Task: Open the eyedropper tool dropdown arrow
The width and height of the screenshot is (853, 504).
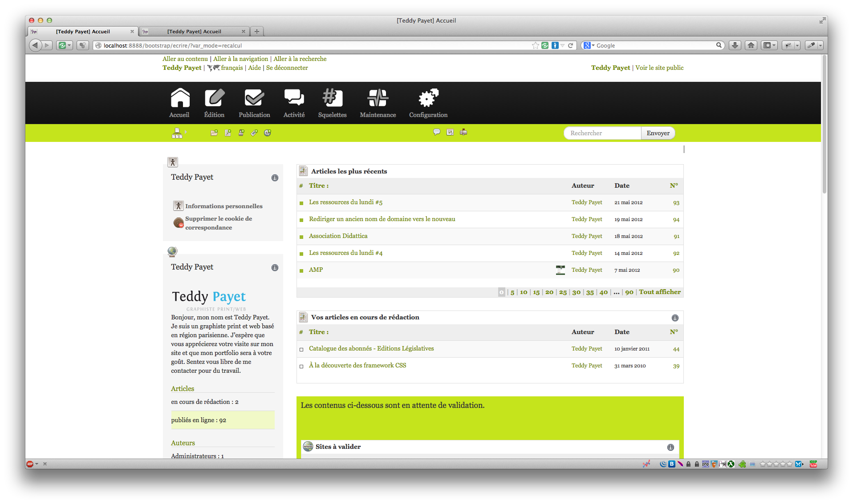Action: pos(820,45)
